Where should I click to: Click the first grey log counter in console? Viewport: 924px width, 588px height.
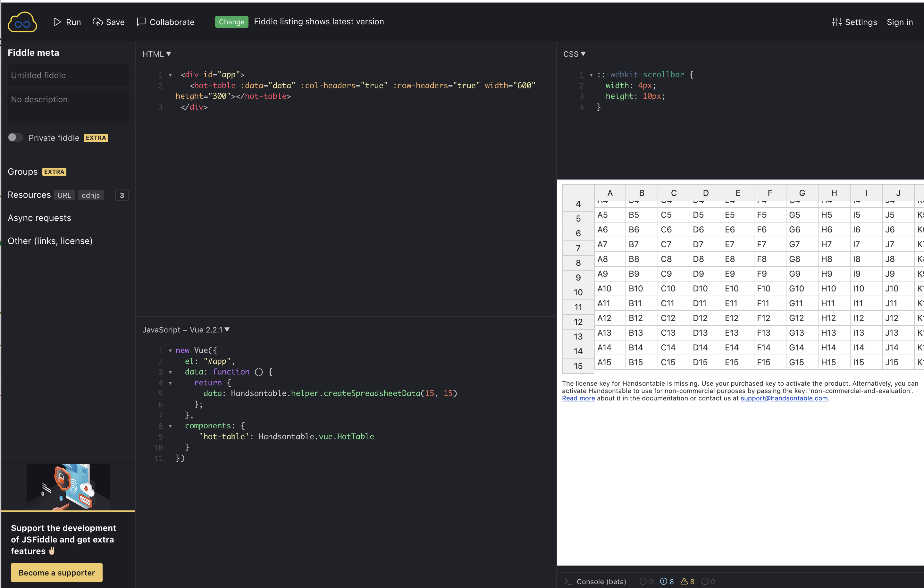coord(646,581)
